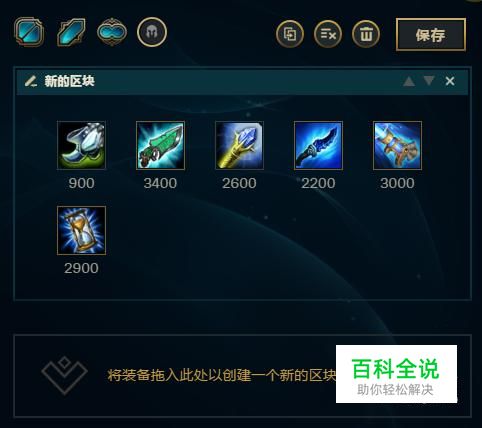Click the new block drop area

pos(242,376)
